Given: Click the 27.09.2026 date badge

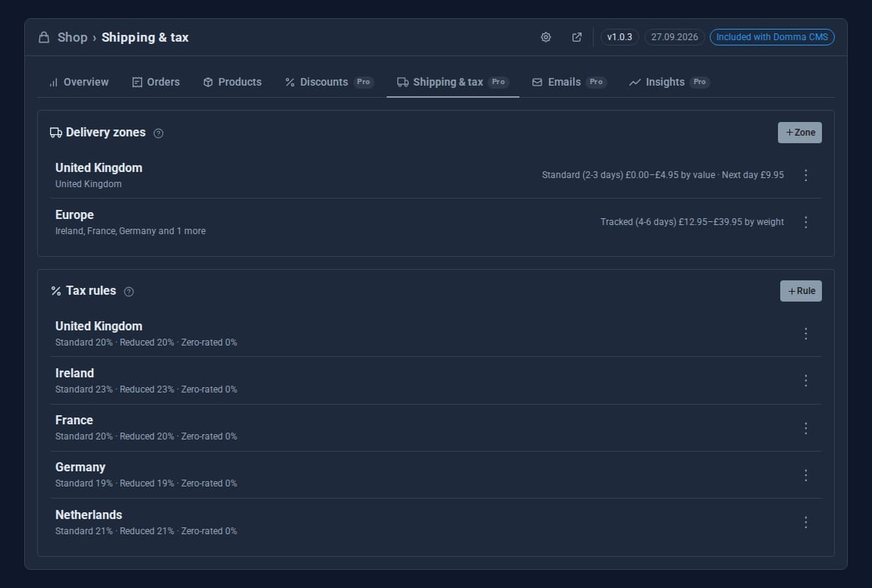Looking at the screenshot, I should pyautogui.click(x=675, y=37).
